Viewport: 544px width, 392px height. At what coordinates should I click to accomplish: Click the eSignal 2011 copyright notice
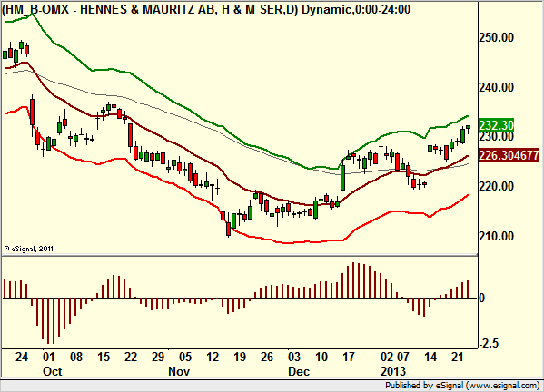click(28, 249)
